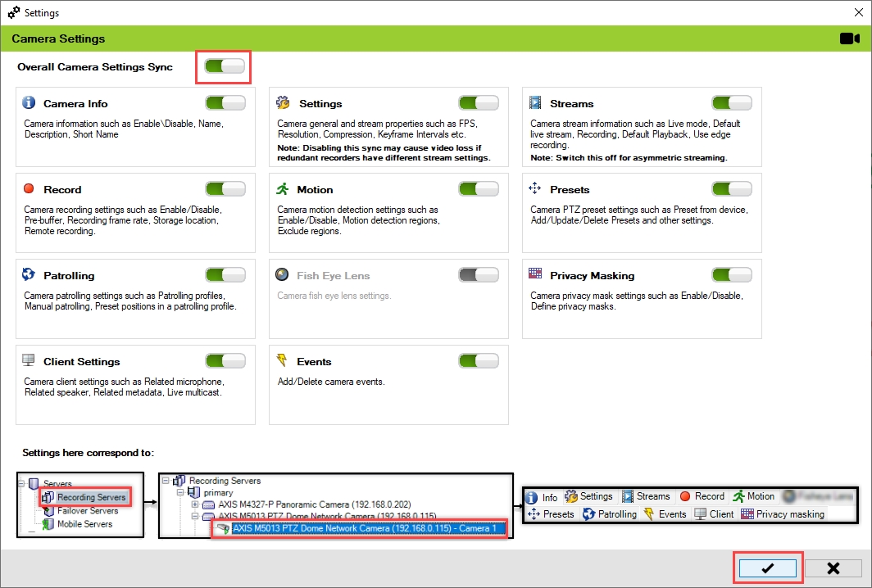Click the Patrolling icon
The image size is (872, 588).
(29, 275)
